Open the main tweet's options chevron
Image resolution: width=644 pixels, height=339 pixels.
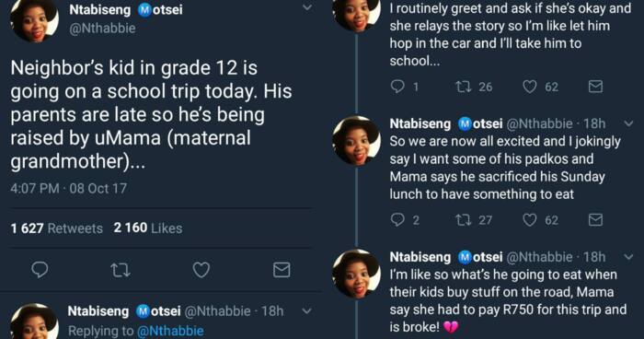306,7
